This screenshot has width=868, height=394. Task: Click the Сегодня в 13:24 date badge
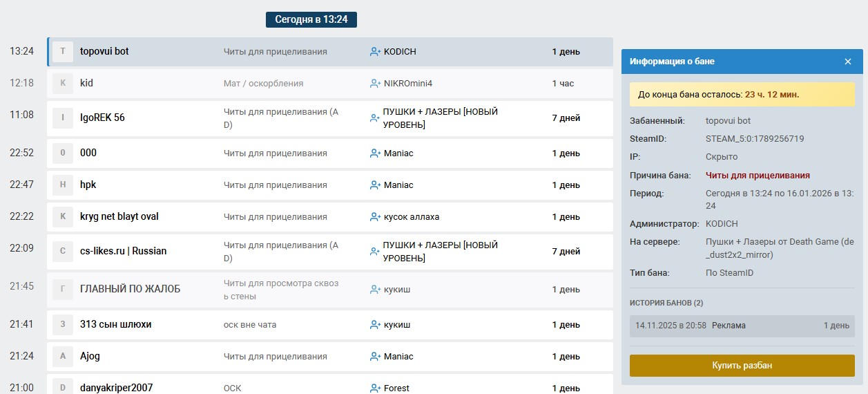[311, 19]
